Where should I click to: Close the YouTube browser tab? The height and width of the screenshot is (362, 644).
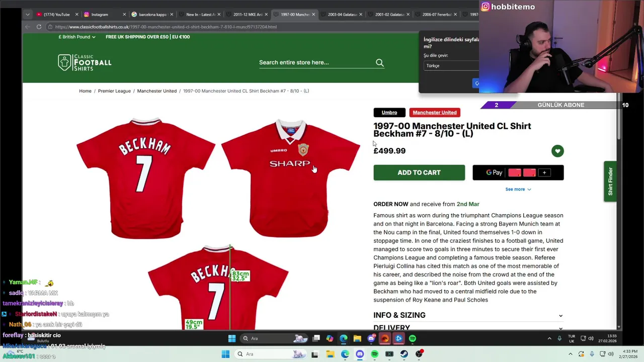(77, 15)
